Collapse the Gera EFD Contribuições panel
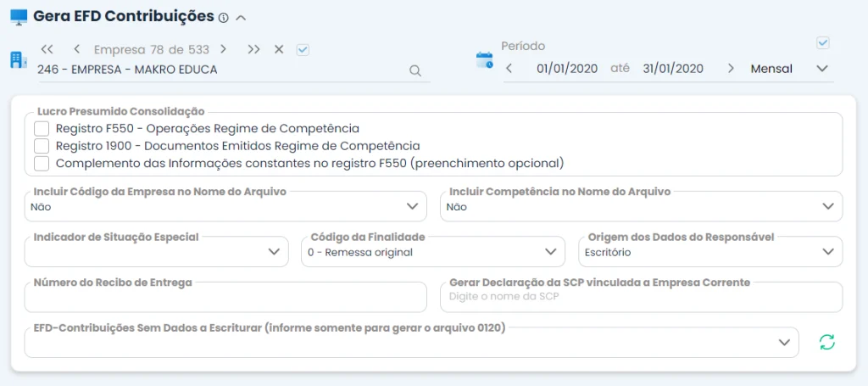 pyautogui.click(x=240, y=18)
